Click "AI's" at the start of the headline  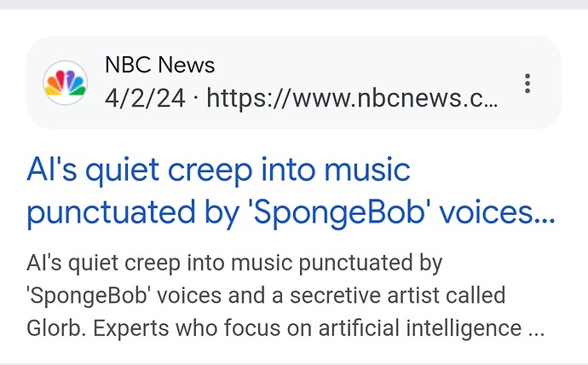click(52, 170)
